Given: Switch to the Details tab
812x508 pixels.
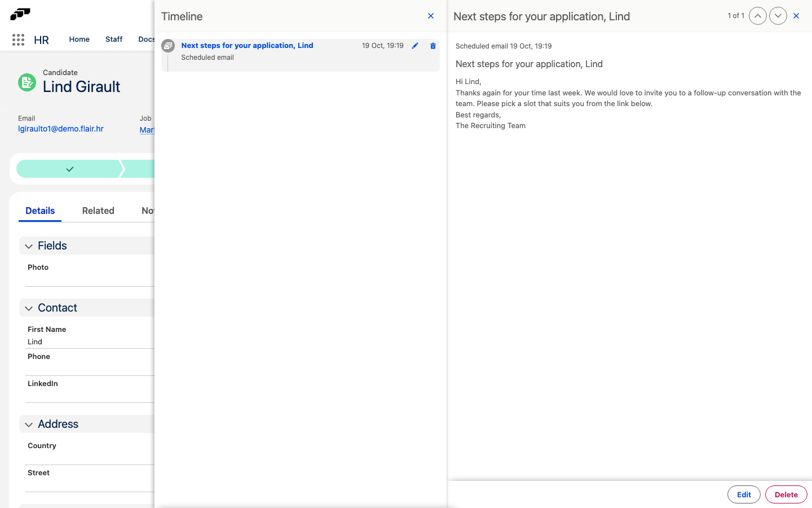Looking at the screenshot, I should 40,211.
